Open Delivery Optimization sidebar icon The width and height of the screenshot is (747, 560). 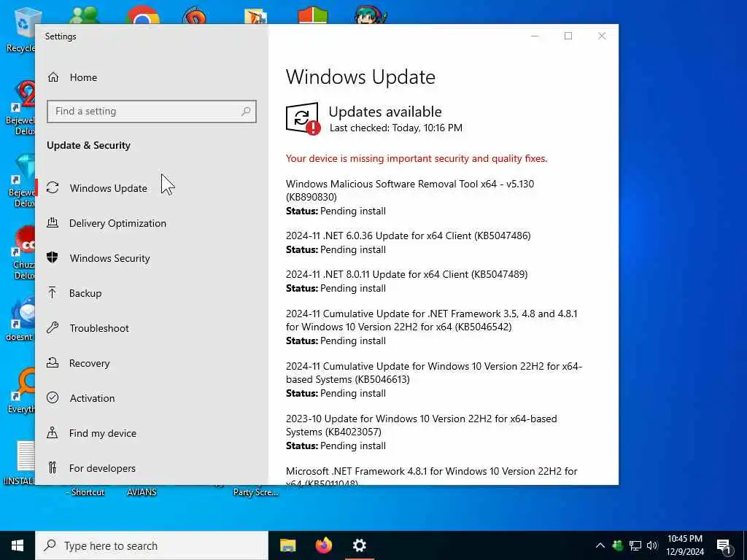click(x=53, y=222)
